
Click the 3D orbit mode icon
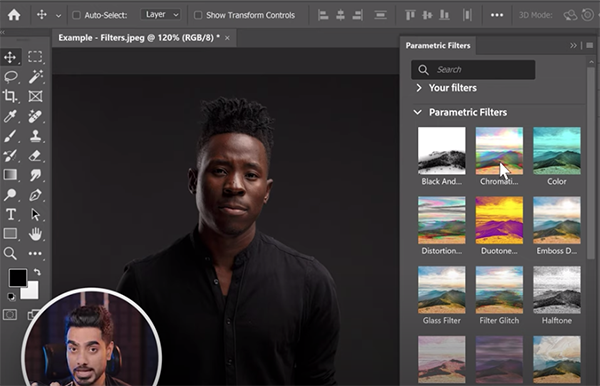pos(570,15)
